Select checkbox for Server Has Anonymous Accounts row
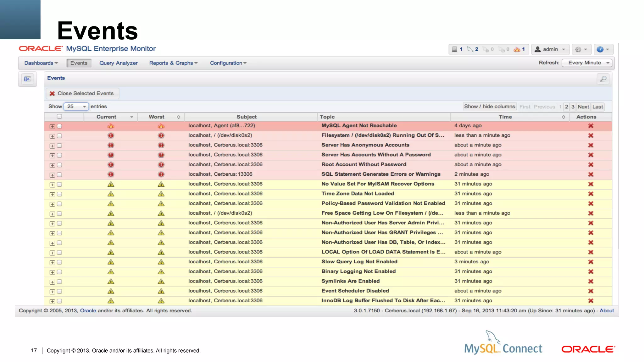Image resolution: width=644 pixels, height=362 pixels. point(59,145)
